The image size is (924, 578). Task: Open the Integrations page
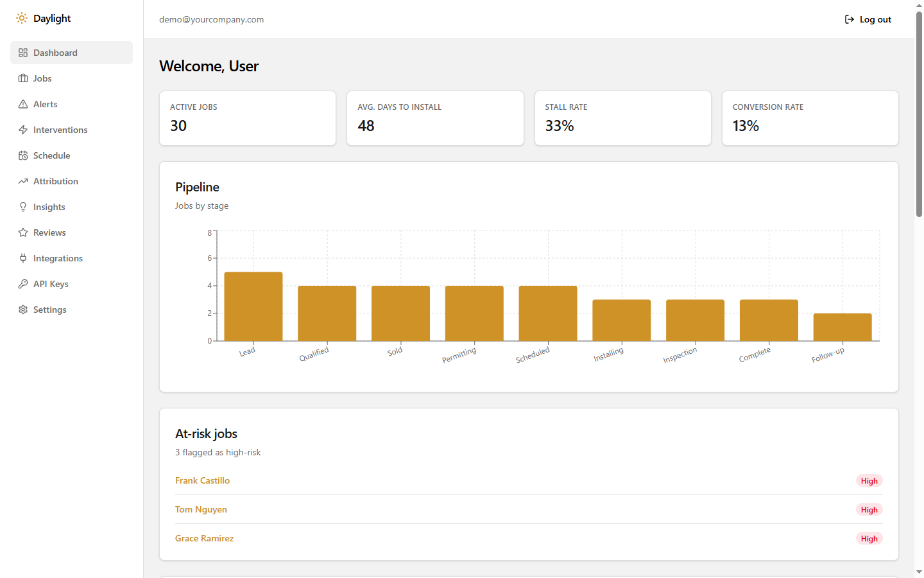71,258
